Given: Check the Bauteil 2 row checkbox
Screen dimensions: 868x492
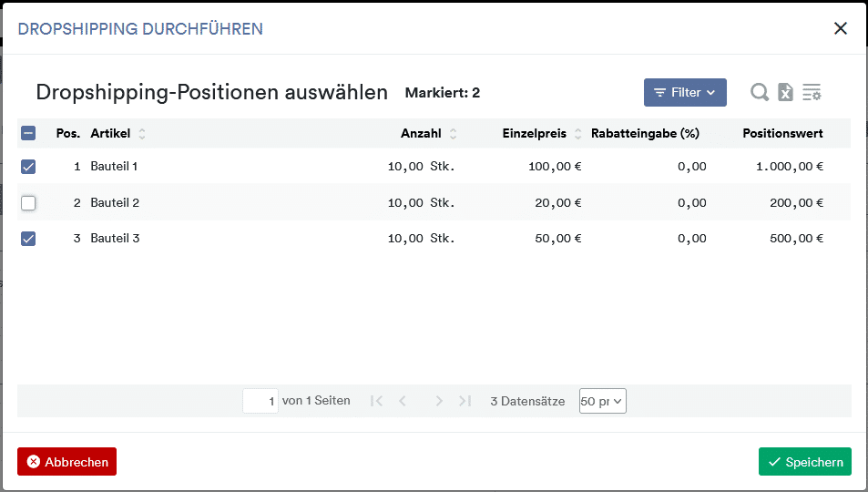Looking at the screenshot, I should tap(28, 203).
